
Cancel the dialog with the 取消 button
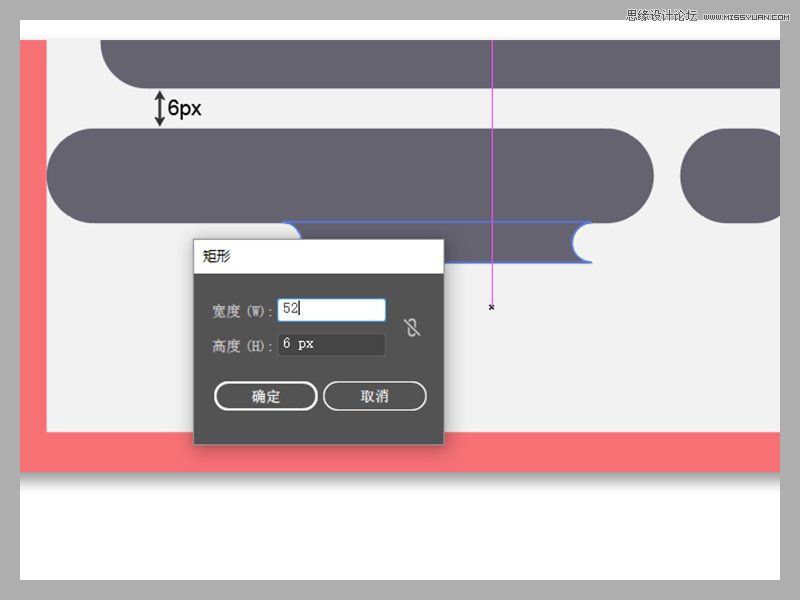374,396
